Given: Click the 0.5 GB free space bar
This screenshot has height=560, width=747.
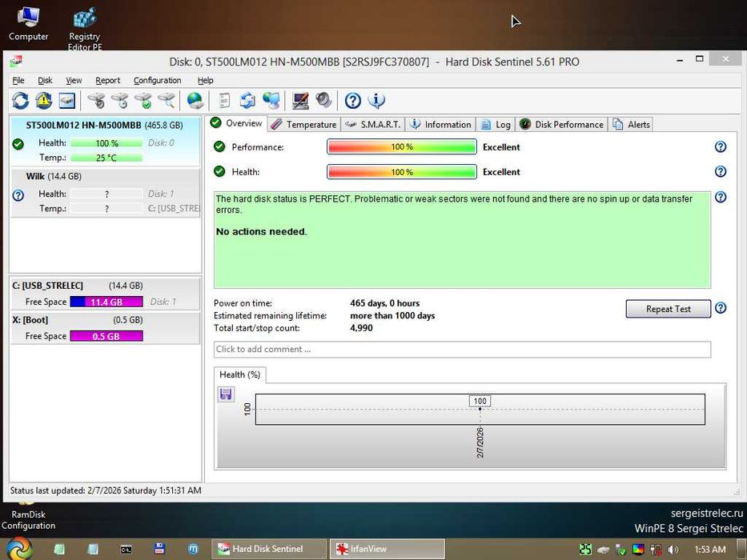Looking at the screenshot, I should click(x=106, y=336).
